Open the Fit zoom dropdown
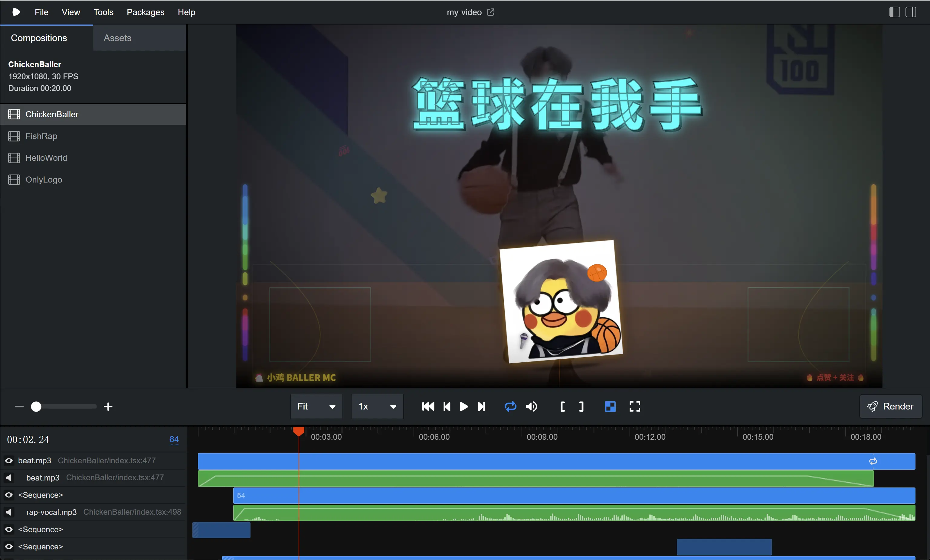Screen dimensions: 930x560 click(x=316, y=406)
